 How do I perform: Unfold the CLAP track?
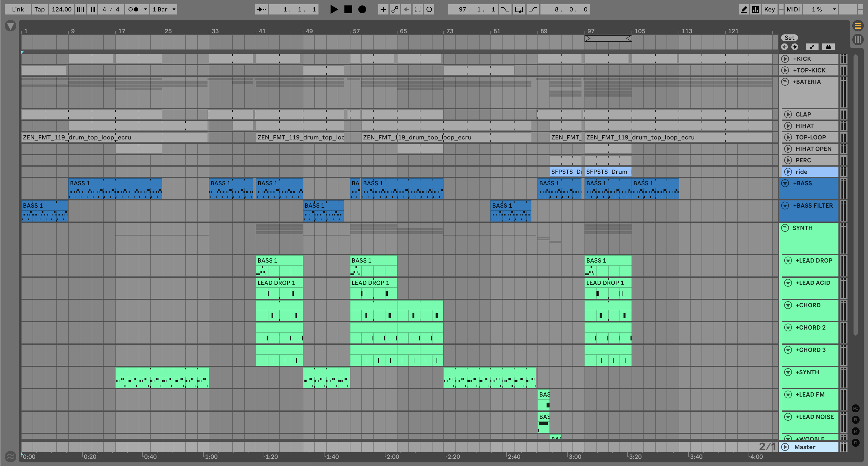pos(788,114)
